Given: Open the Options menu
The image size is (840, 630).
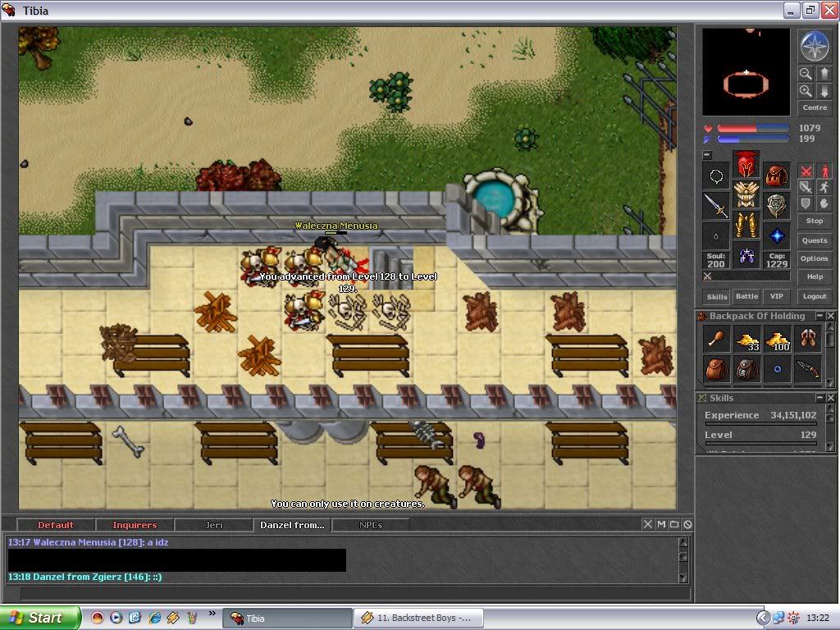Looking at the screenshot, I should pyautogui.click(x=815, y=258).
